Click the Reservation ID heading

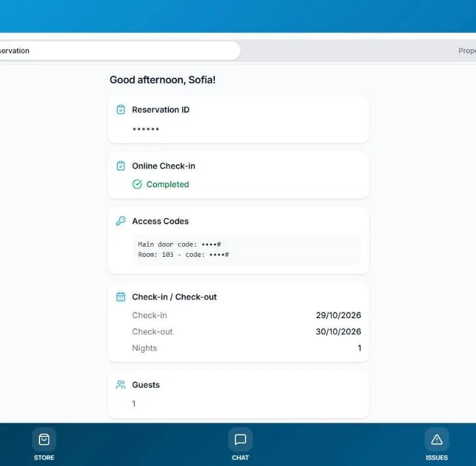point(160,110)
